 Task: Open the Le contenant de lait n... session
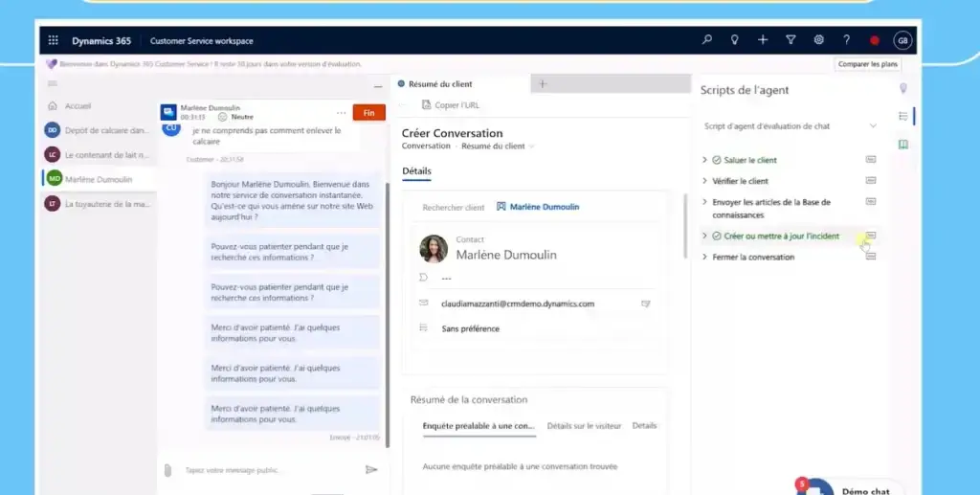point(99,154)
